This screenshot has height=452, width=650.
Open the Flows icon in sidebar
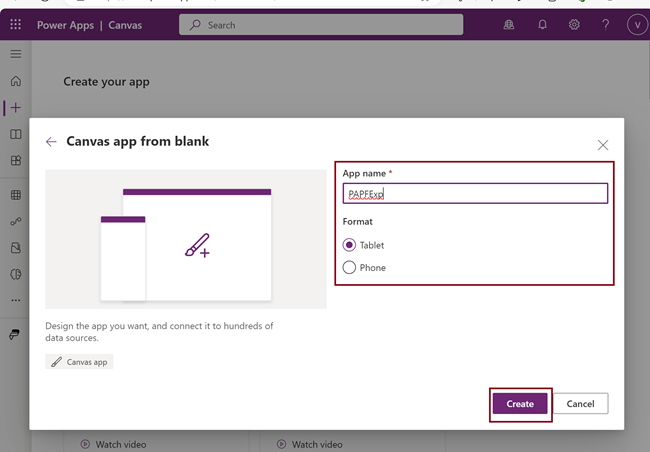click(x=16, y=221)
